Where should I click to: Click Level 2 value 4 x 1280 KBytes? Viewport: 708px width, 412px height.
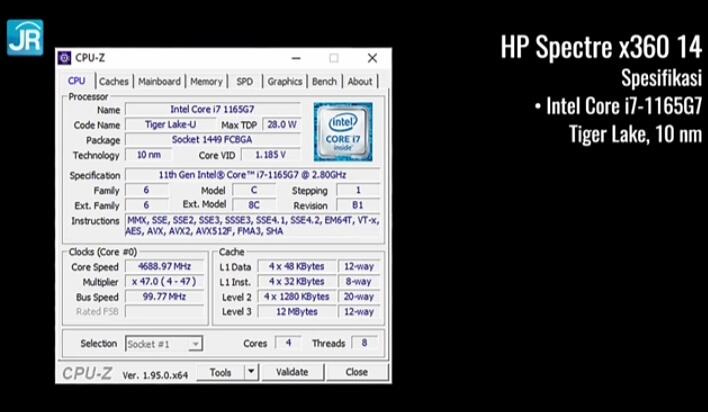coord(297,297)
